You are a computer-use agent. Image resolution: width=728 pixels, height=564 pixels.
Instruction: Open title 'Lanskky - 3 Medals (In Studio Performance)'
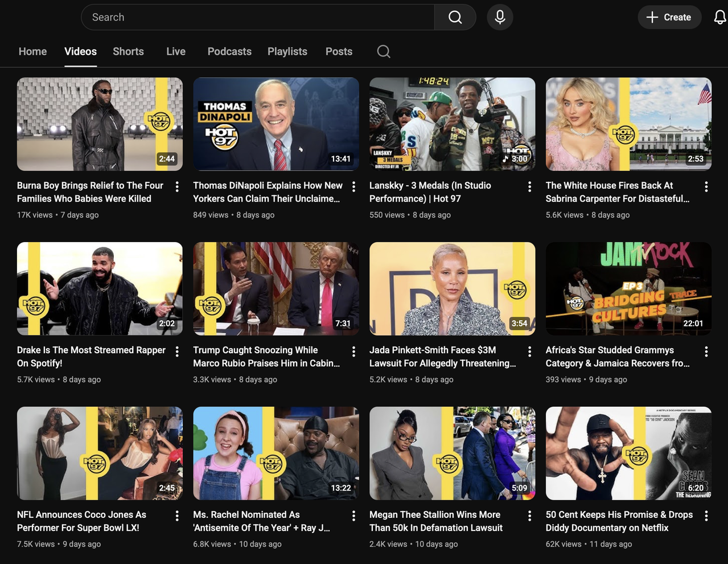click(x=430, y=192)
